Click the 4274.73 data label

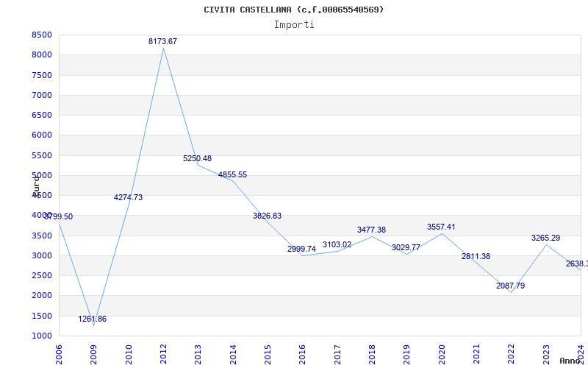(128, 197)
